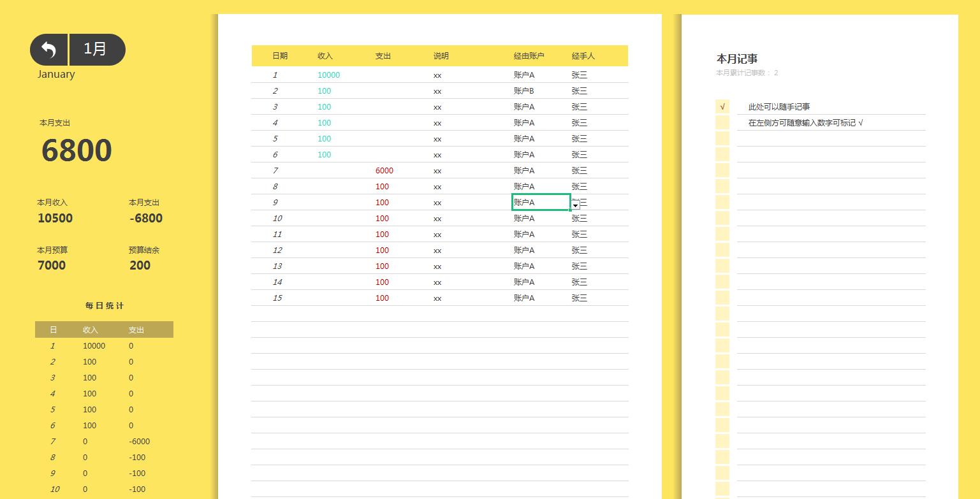Click the 10000 income cell in row 1
The height and width of the screenshot is (499, 980).
(329, 75)
